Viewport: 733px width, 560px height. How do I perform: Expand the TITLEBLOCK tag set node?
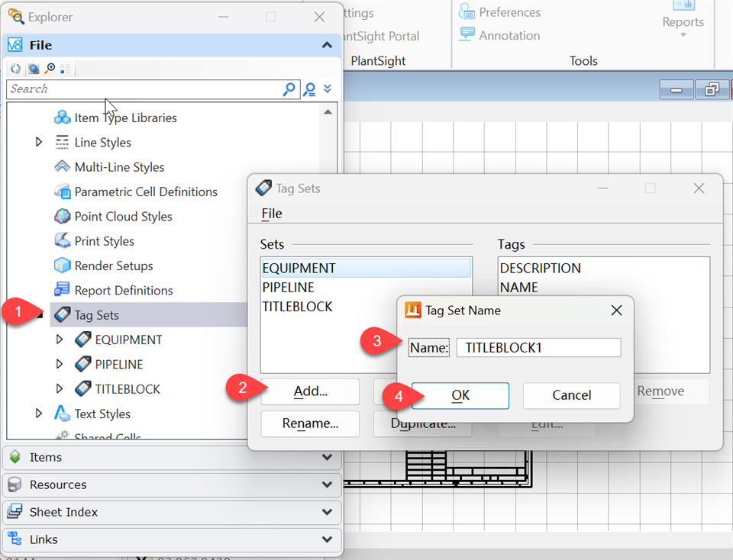click(60, 388)
